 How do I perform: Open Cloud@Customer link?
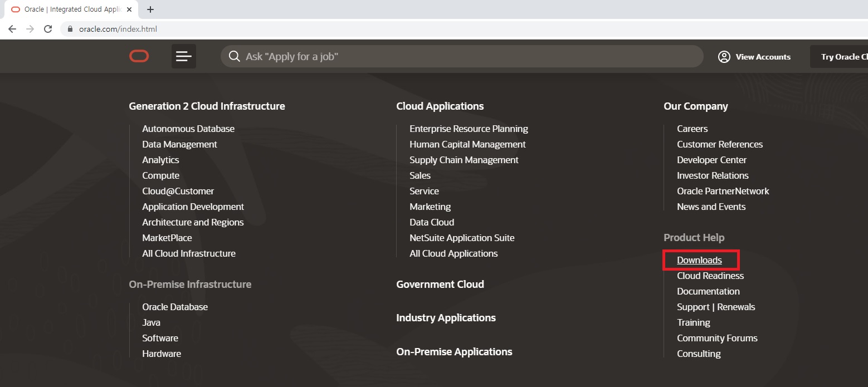(178, 191)
